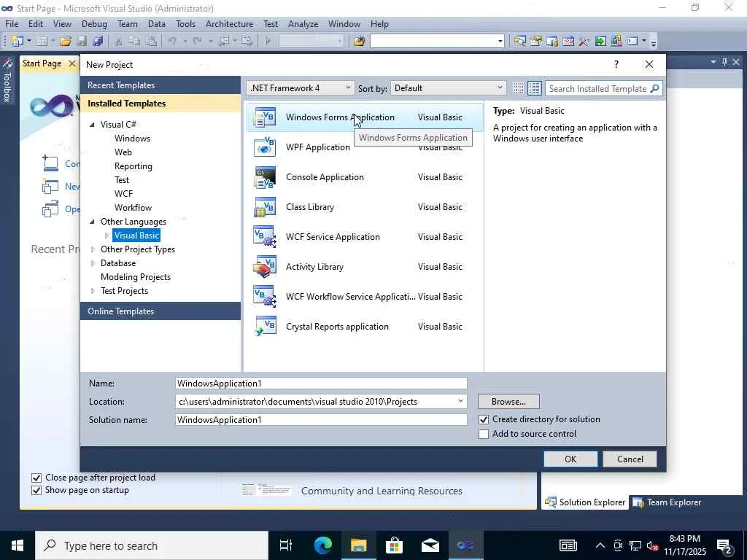The height and width of the screenshot is (560, 747).
Task: Open Microsoft Store from the taskbar
Action: 394,545
